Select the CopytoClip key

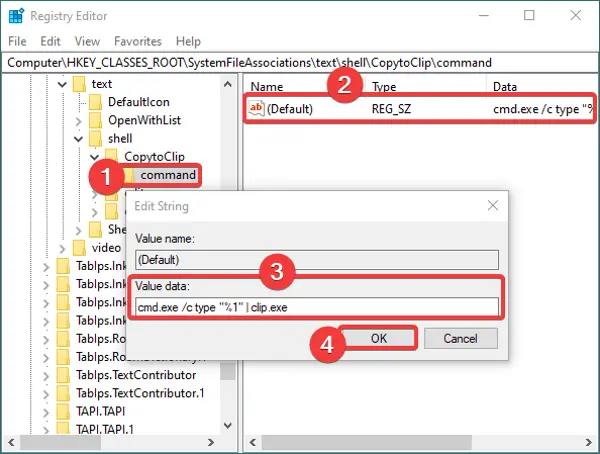pos(154,157)
